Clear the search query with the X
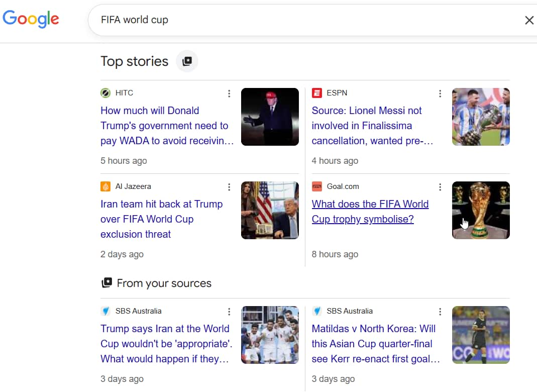 click(x=529, y=20)
